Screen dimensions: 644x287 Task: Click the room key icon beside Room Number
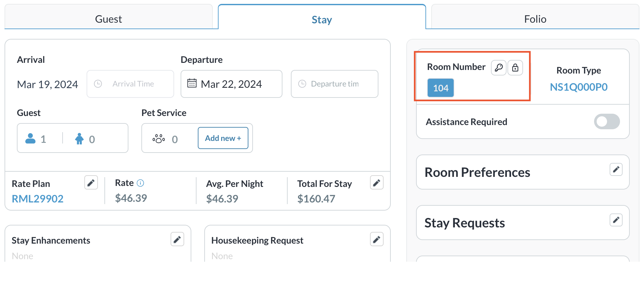498,68
